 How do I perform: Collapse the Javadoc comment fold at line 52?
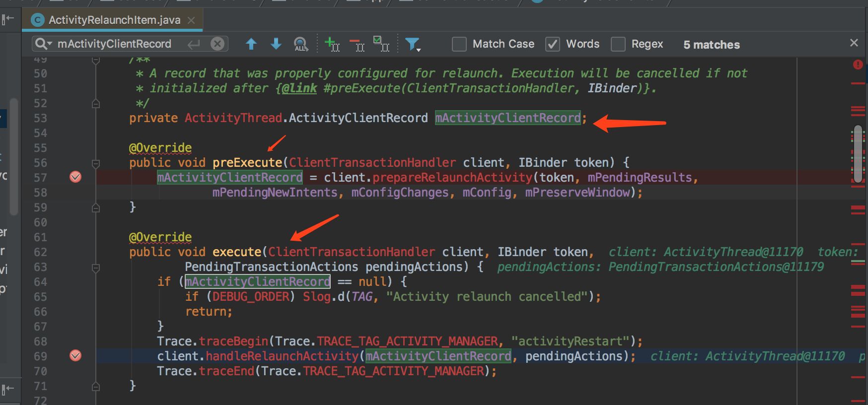click(x=96, y=104)
